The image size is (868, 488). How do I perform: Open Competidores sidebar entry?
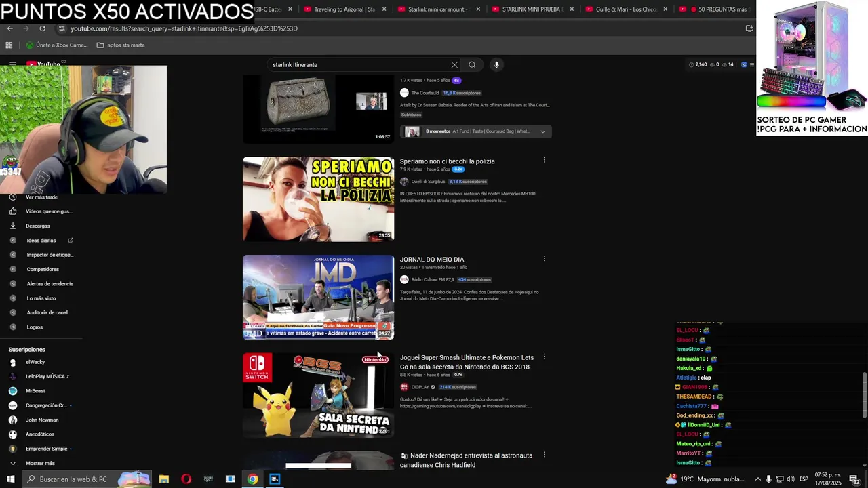pyautogui.click(x=41, y=269)
